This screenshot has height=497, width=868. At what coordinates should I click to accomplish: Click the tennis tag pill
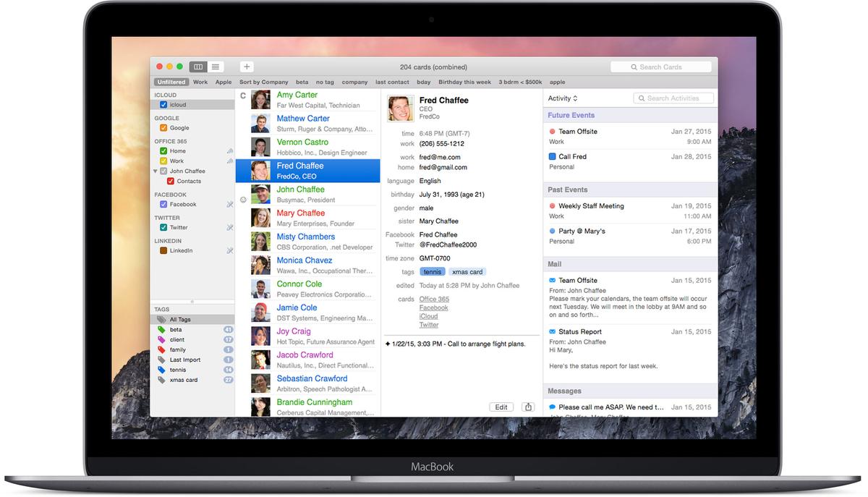pyautogui.click(x=433, y=272)
